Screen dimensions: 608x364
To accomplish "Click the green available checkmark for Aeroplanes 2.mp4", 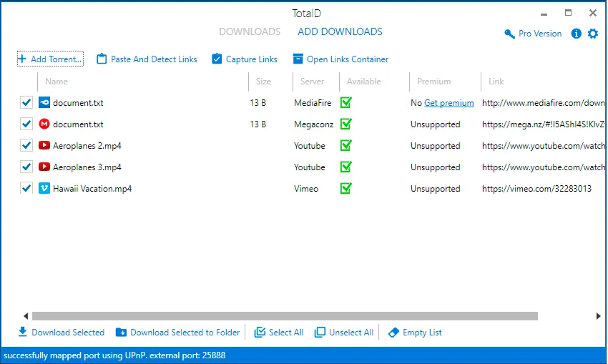I will coord(346,145).
